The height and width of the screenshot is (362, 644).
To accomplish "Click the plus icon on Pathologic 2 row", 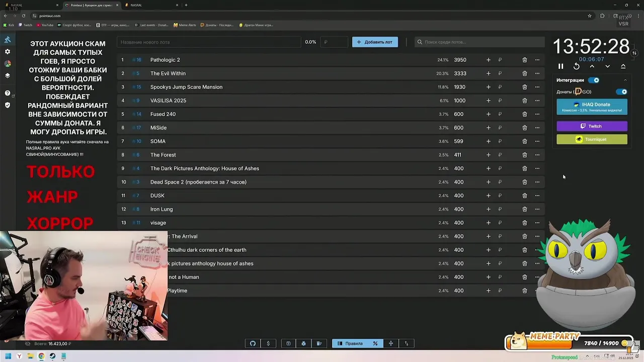I will point(488,60).
